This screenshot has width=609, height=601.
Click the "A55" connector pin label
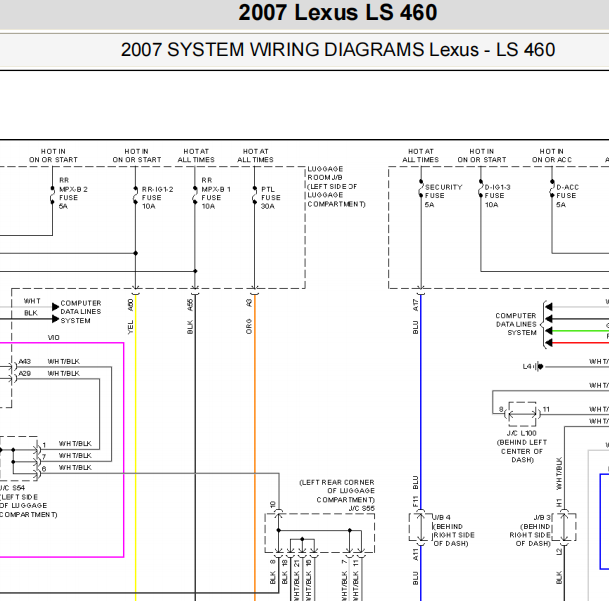coord(190,305)
